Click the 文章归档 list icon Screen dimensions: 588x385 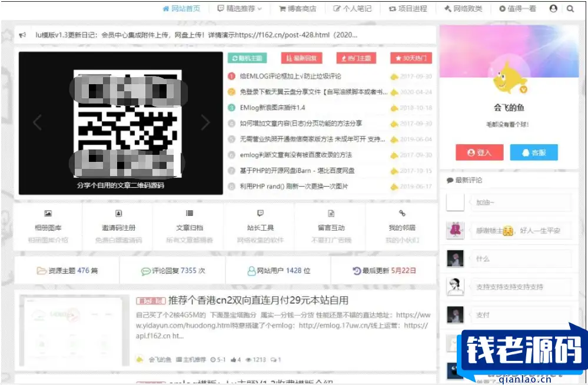190,214
